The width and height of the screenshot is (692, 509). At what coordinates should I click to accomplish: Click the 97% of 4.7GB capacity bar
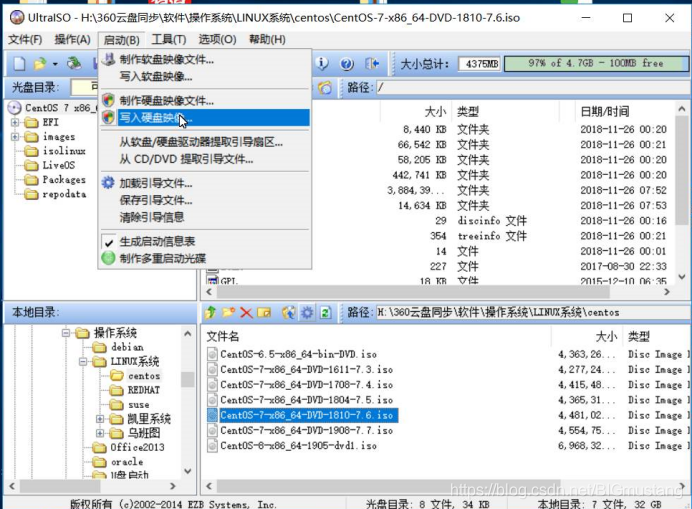click(x=596, y=64)
